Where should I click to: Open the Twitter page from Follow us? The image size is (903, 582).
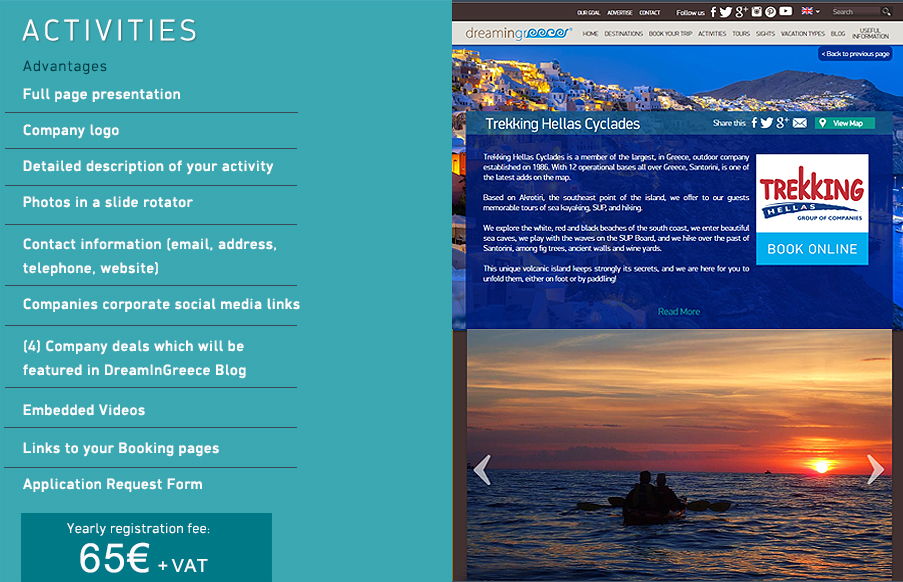726,12
